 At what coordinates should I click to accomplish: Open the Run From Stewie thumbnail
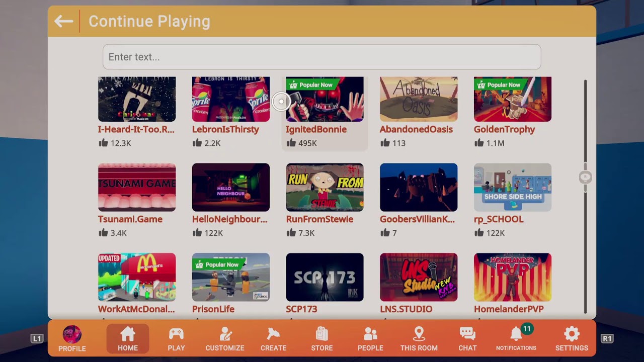coord(325,187)
